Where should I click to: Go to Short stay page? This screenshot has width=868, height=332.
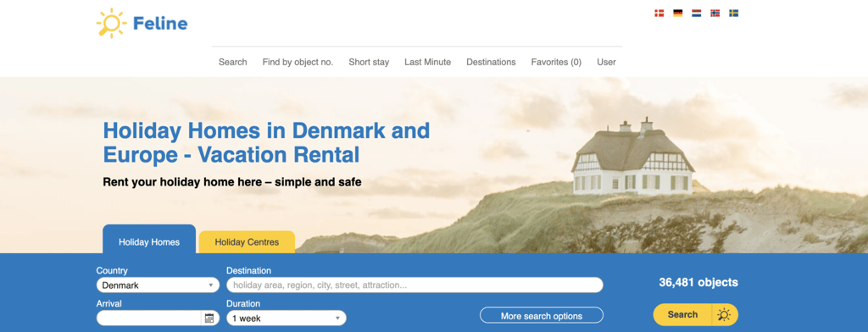click(369, 62)
